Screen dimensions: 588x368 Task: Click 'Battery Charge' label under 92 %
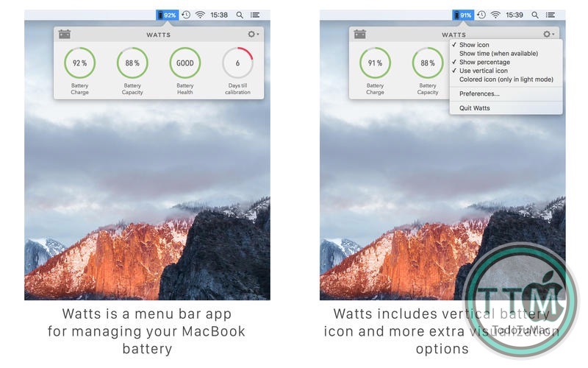tap(79, 88)
